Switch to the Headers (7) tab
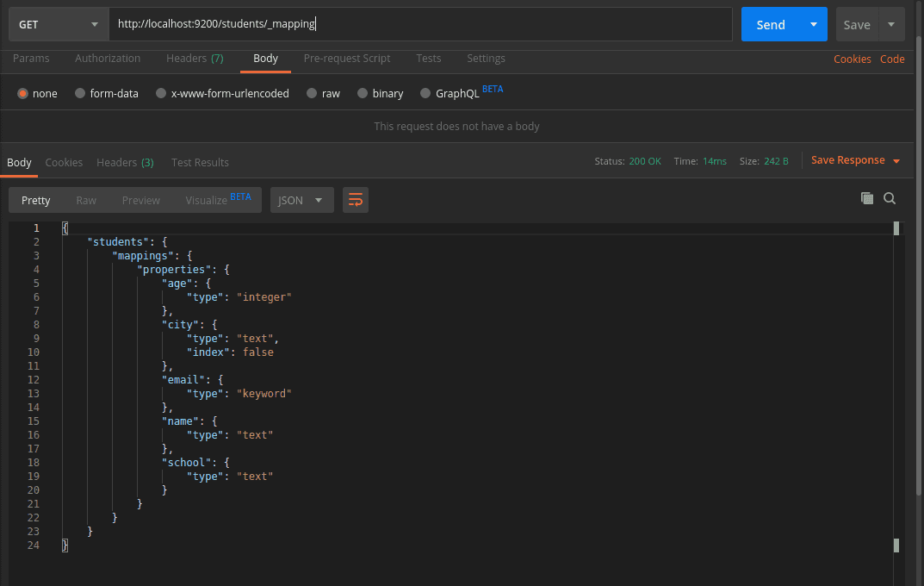 coord(195,59)
